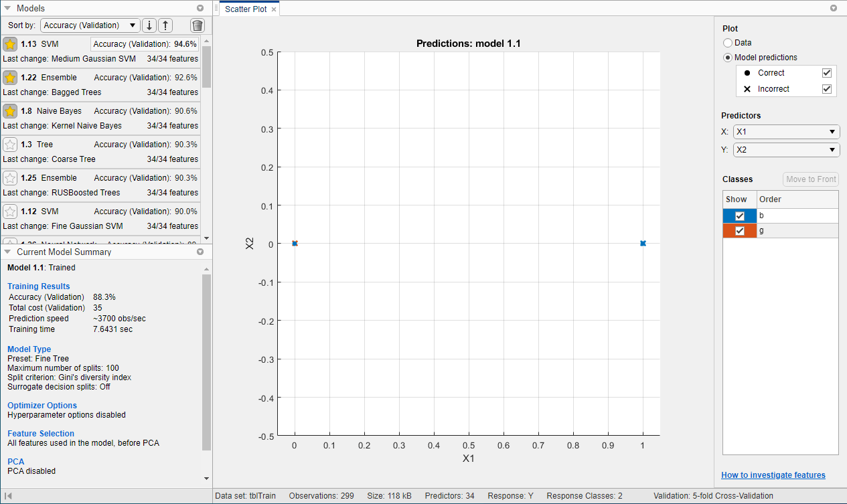Image resolution: width=847 pixels, height=504 pixels.
Task: Open the How to investigate features link
Action: coord(773,475)
